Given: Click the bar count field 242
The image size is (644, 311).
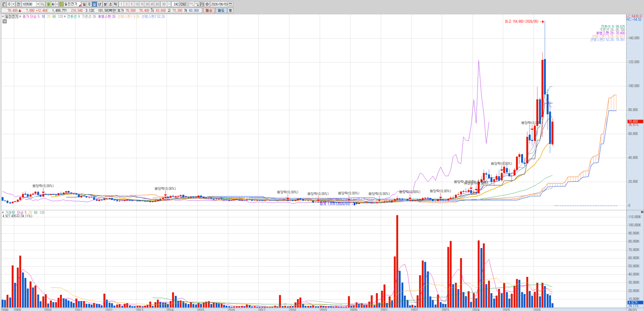Looking at the screenshot, I should click(176, 4).
